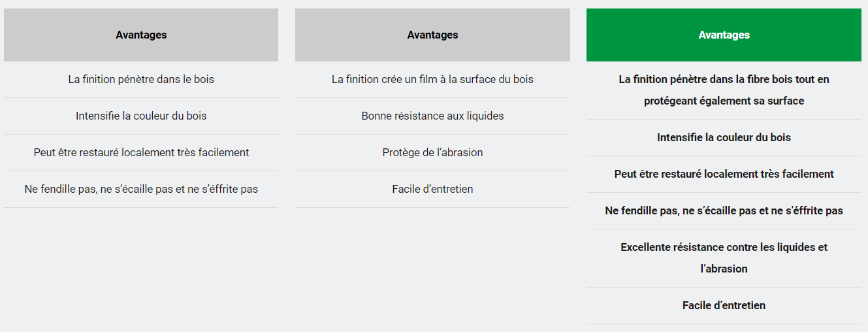The image size is (868, 332).
Task: Click bold 'La finition pénètre dans la fibre' text
Action: [724, 80]
